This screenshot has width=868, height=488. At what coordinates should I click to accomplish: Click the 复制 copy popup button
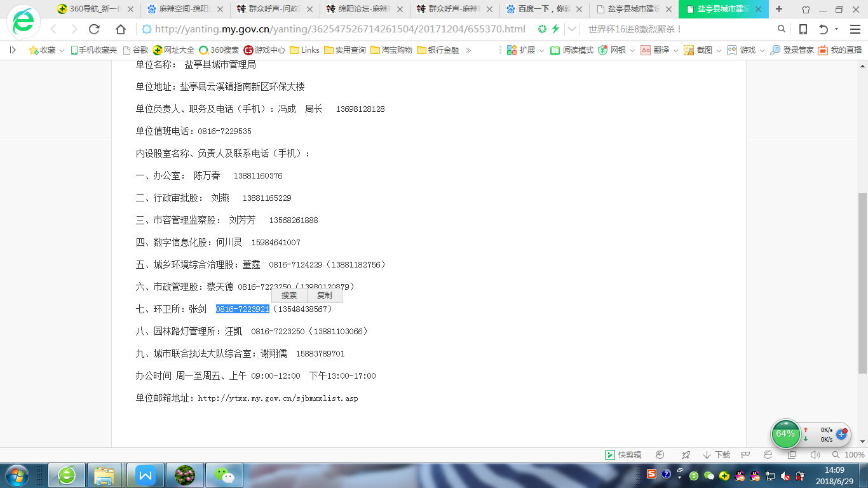coord(324,295)
